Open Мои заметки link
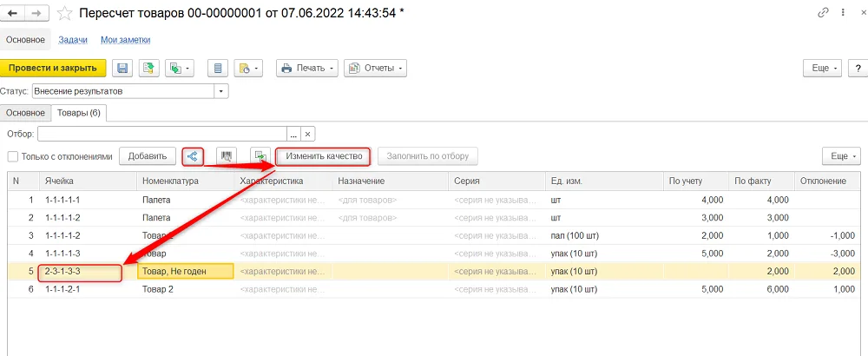The width and height of the screenshot is (868, 356). click(x=126, y=40)
